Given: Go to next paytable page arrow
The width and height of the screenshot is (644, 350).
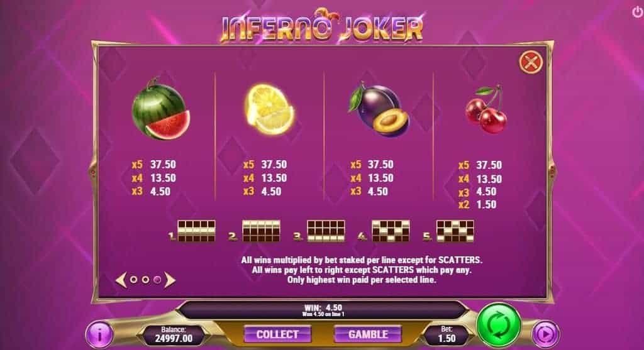Looking at the screenshot, I should [x=170, y=280].
